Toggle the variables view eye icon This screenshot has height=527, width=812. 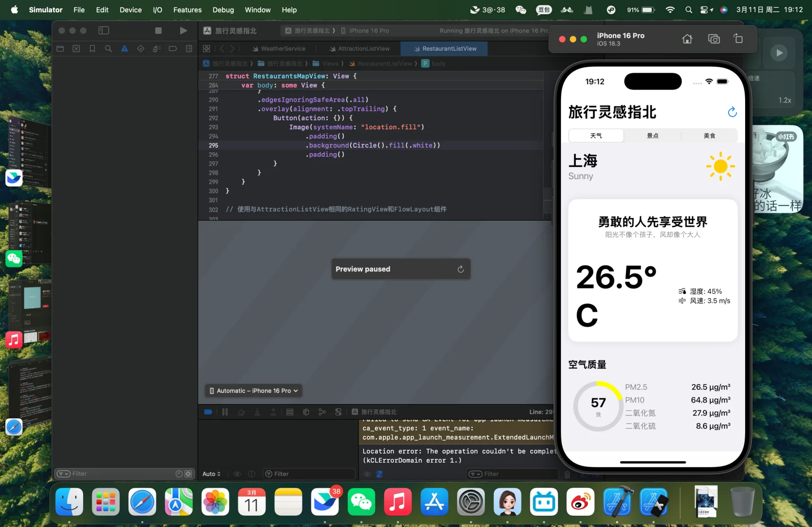237,474
